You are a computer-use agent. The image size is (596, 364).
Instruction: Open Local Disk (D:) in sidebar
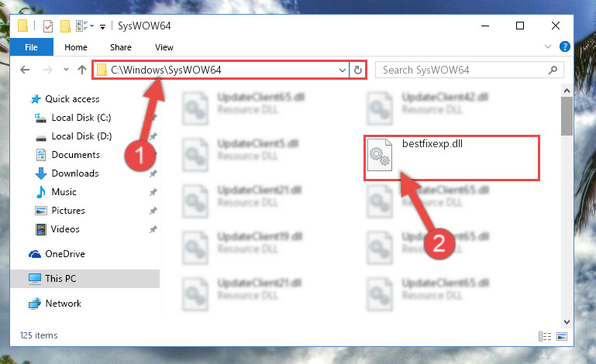pyautogui.click(x=81, y=136)
